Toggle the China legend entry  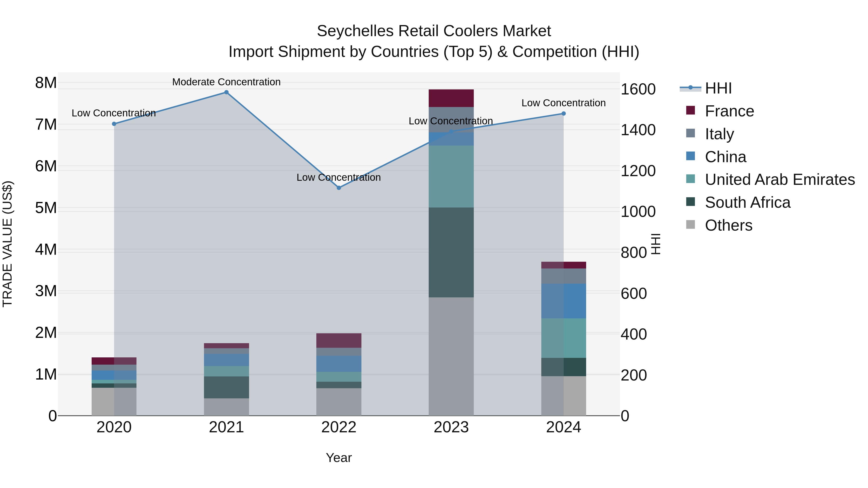point(716,157)
